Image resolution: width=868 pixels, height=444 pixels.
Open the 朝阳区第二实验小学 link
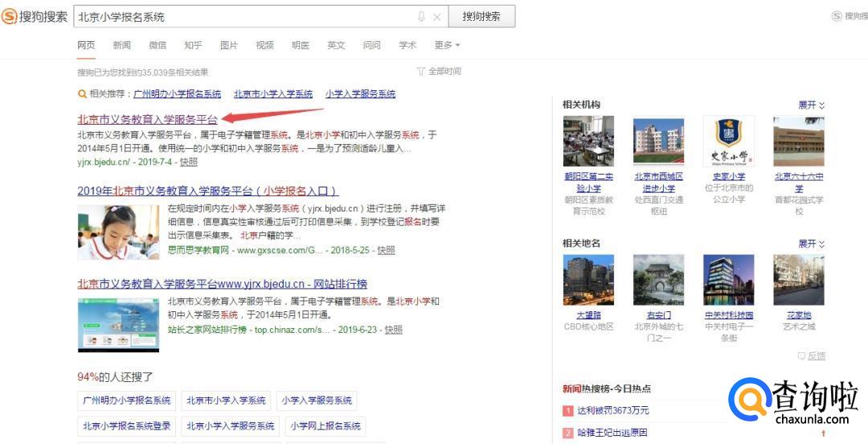click(x=588, y=183)
